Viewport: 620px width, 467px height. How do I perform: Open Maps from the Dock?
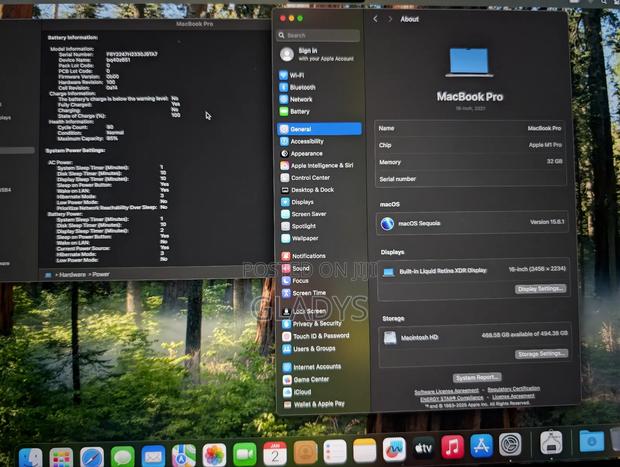(184, 456)
